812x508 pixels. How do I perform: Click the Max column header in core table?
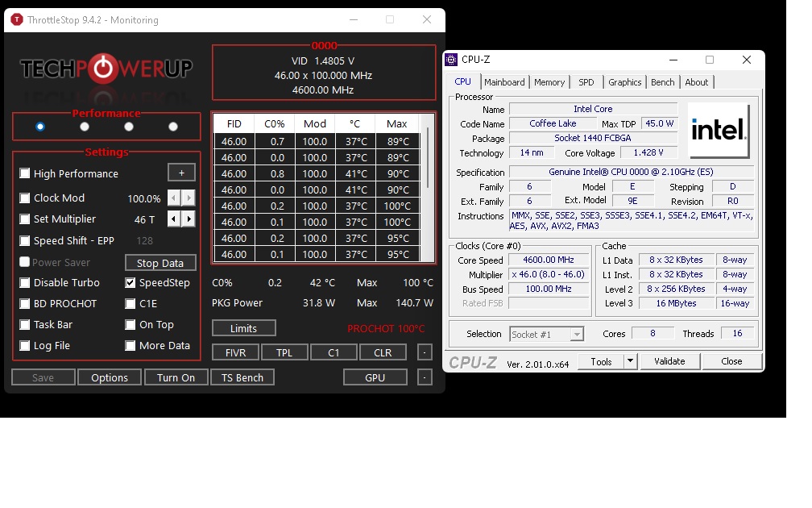(396, 124)
